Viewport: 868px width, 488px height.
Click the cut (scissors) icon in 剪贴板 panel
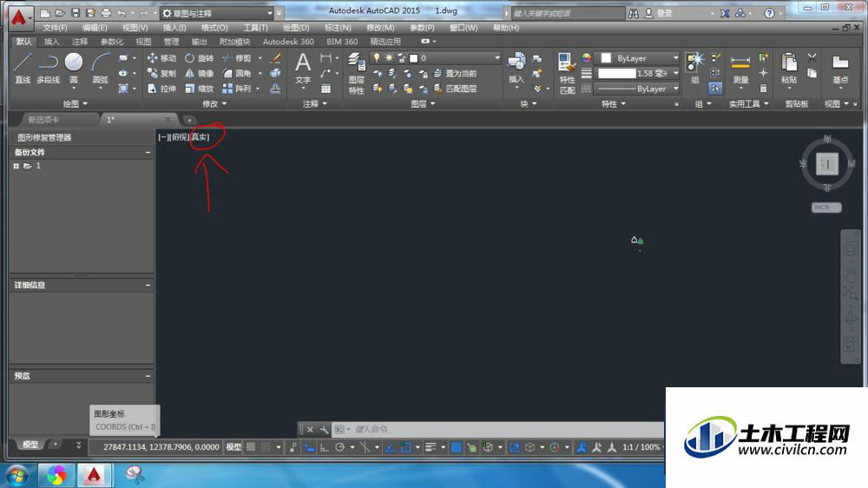[x=812, y=57]
